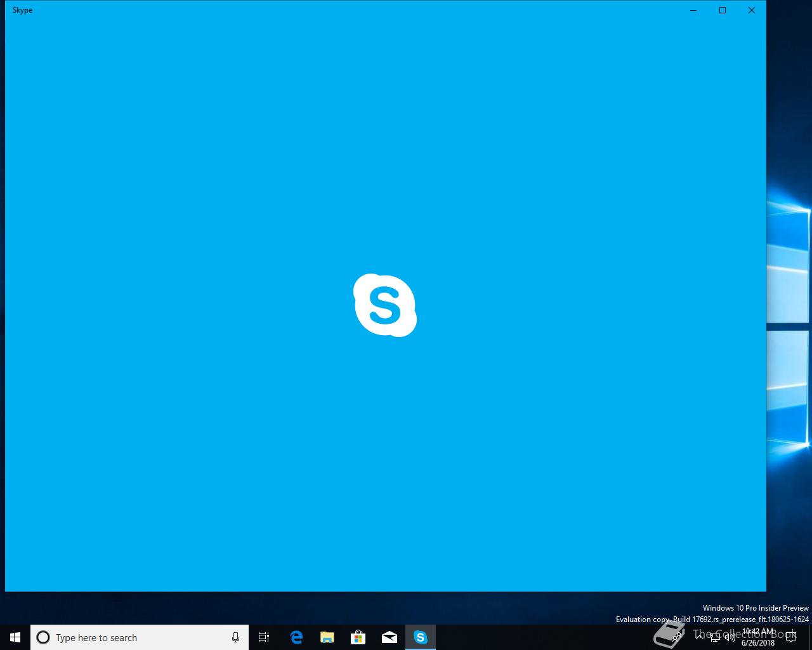Open the Action Center notifications icon
Image resolution: width=812 pixels, height=650 pixels.
pyautogui.click(x=790, y=637)
